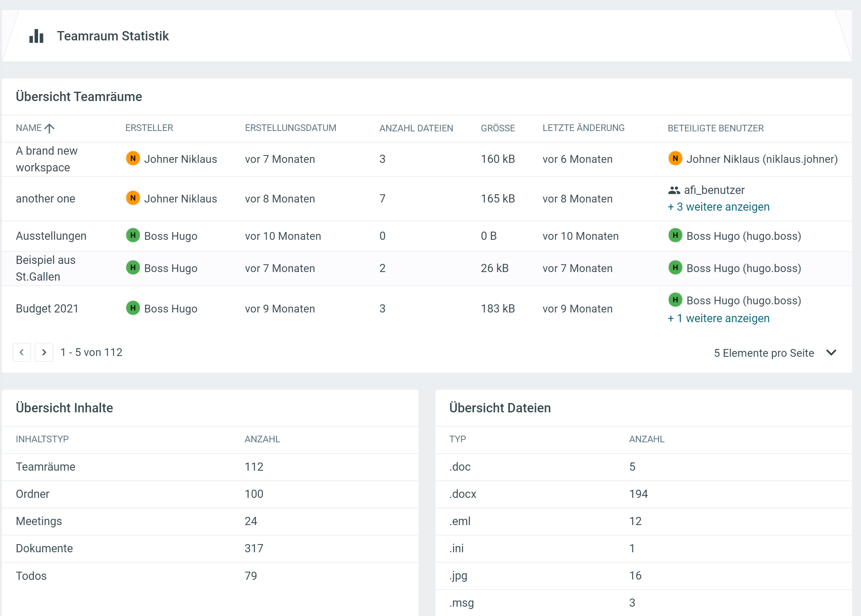Sort by ANZAHL DATEIEN column header

[416, 128]
